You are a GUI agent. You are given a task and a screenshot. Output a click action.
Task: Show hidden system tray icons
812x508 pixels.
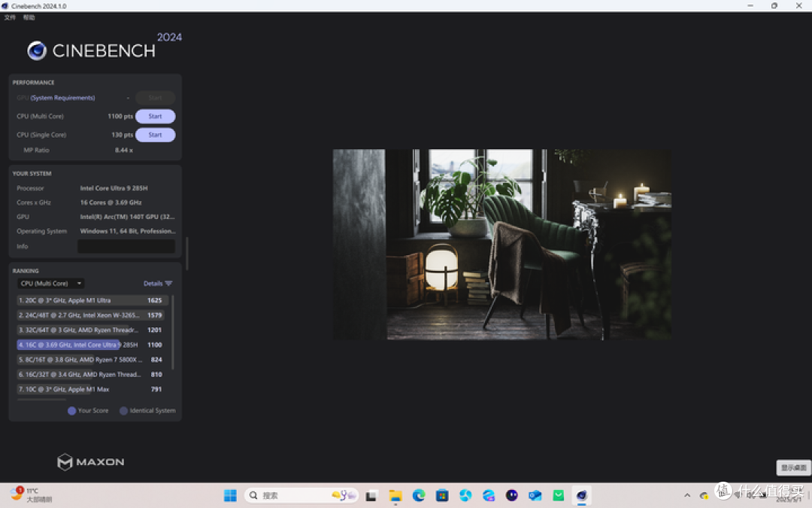tap(687, 495)
